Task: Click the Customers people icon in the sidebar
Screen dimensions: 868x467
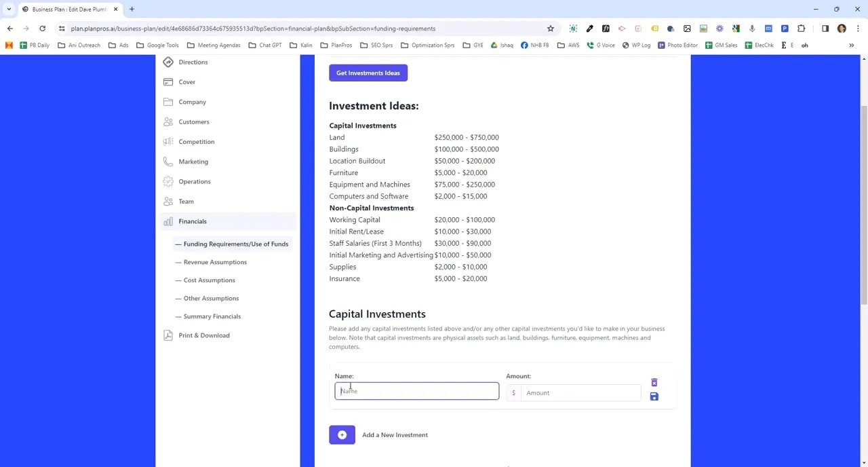Action: click(x=168, y=122)
